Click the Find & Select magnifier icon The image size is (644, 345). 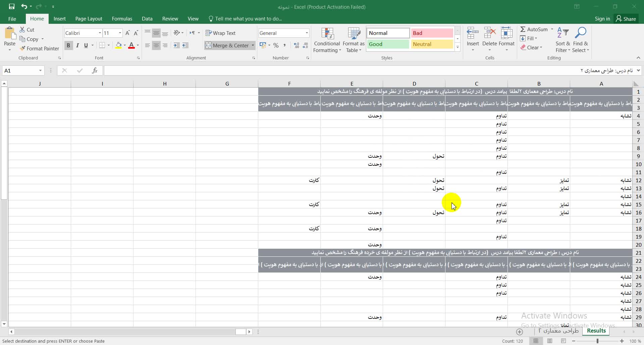[x=580, y=34]
